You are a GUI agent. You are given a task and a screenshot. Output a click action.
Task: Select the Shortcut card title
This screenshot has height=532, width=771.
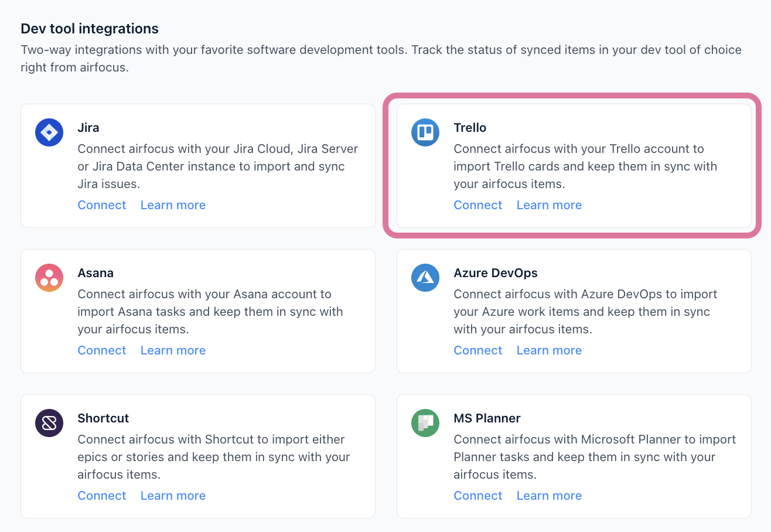[x=103, y=418]
